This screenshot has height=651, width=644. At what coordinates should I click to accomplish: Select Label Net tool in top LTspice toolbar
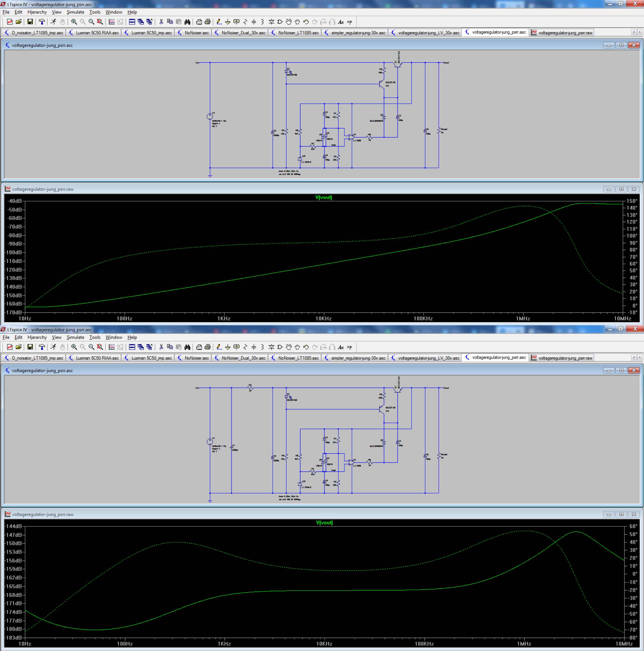pos(237,22)
